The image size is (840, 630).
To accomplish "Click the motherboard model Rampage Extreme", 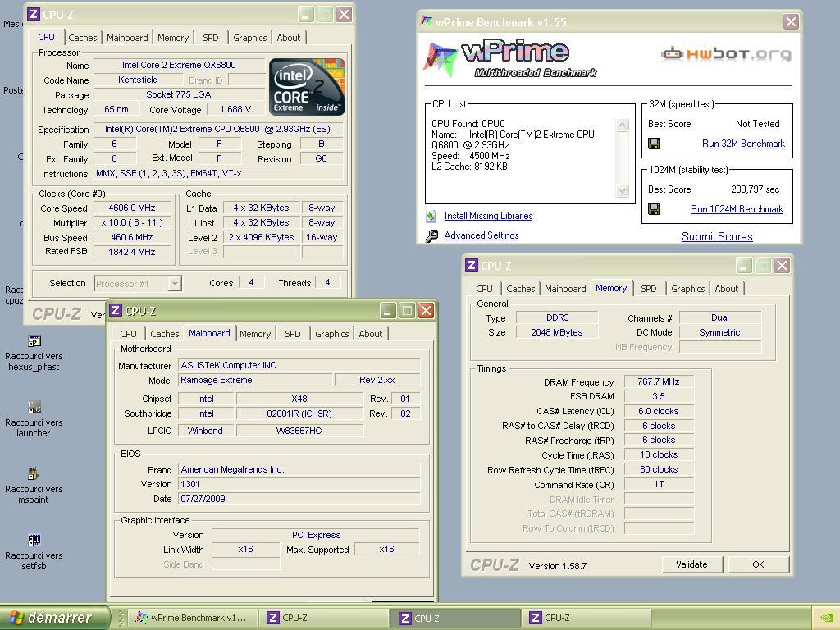I will click(x=254, y=380).
